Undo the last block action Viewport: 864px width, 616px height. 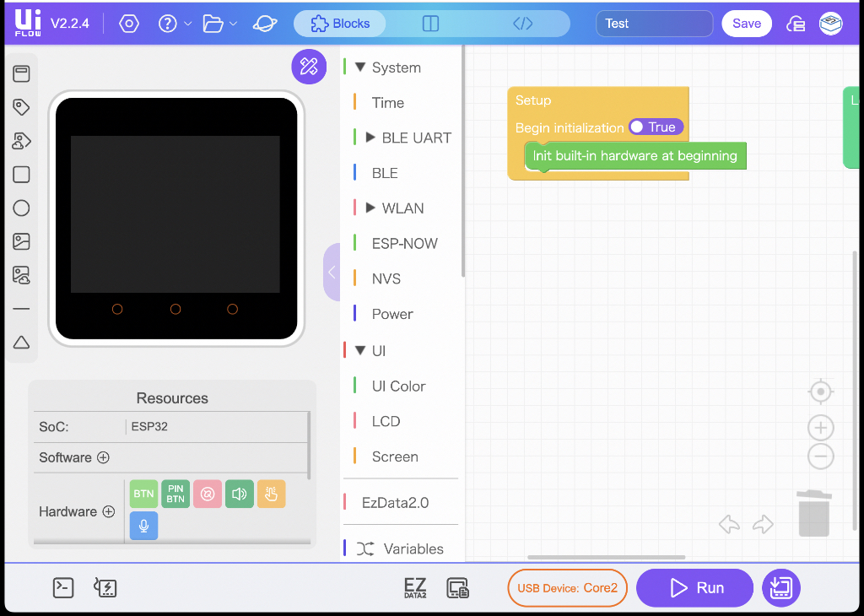(729, 524)
